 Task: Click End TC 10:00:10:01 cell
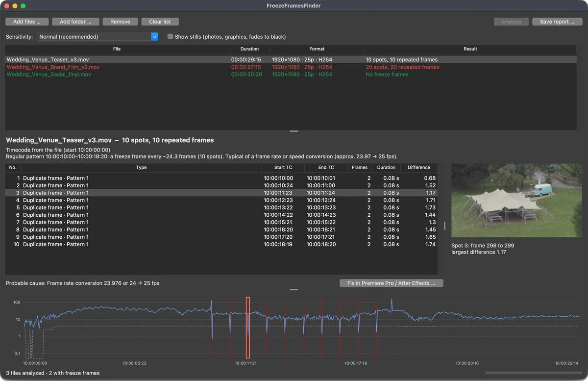(x=321, y=178)
